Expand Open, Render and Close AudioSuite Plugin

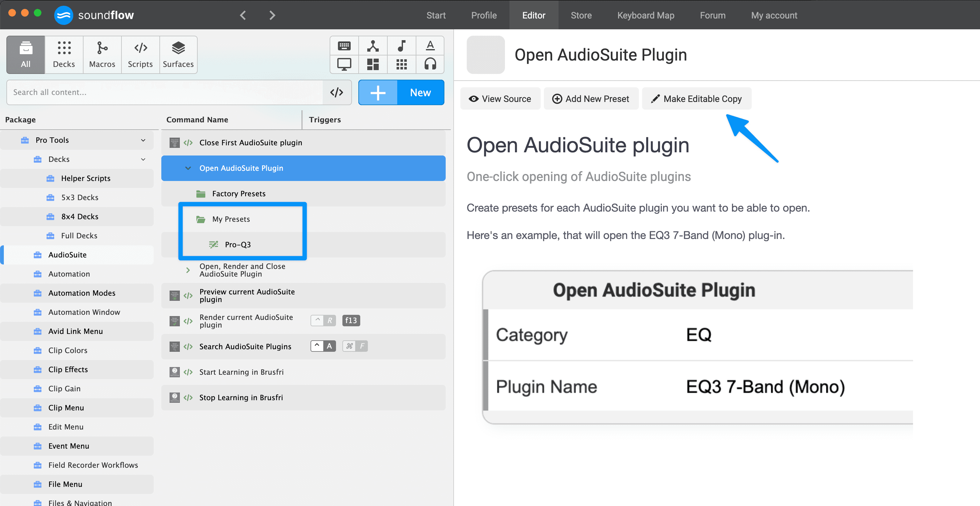tap(187, 270)
